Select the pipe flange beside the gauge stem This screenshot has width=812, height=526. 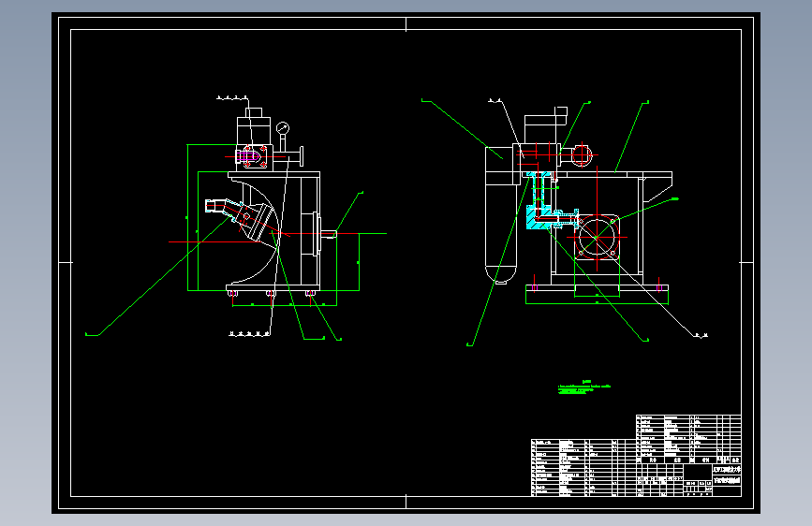[302, 156]
